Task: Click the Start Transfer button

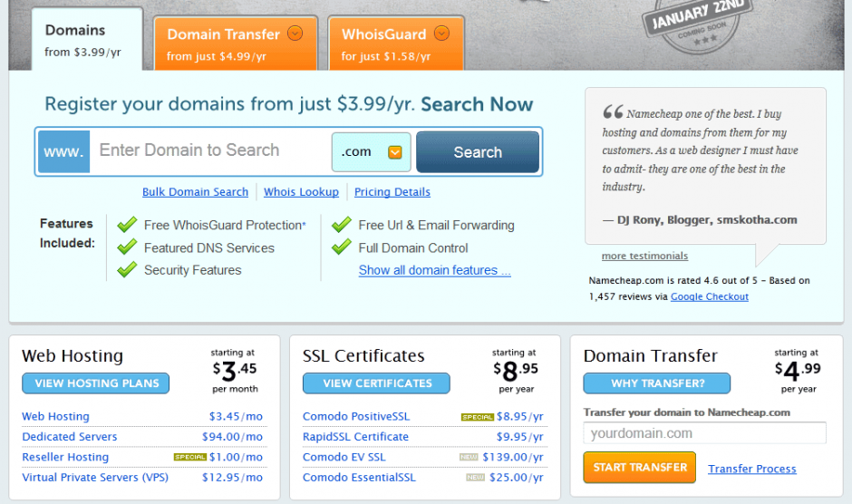Action: click(x=640, y=468)
